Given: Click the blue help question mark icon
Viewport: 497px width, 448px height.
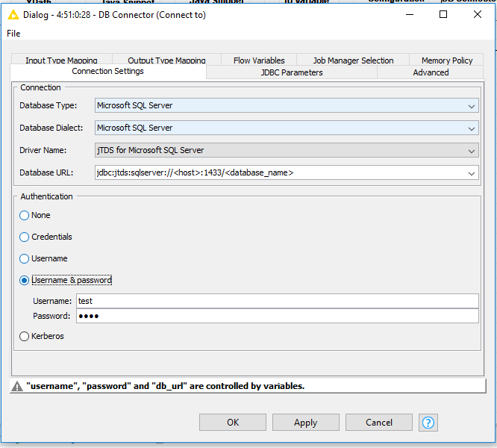Looking at the screenshot, I should click(x=428, y=423).
